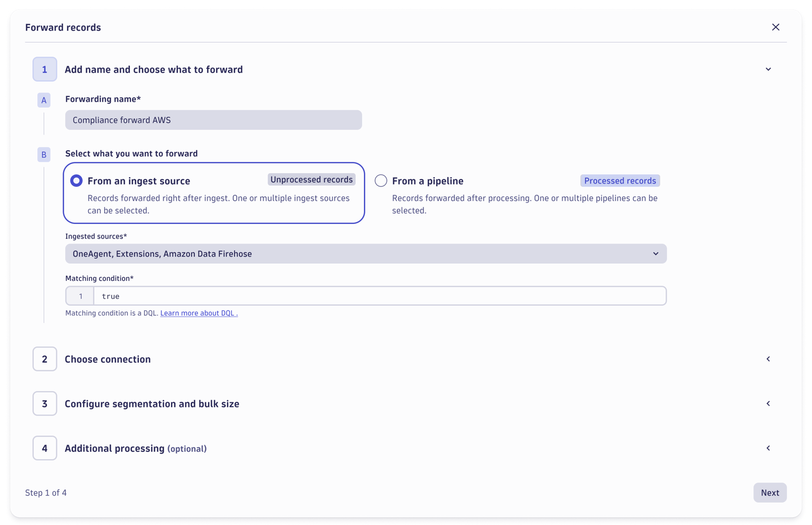This screenshot has width=812, height=525.
Task: Collapse the "Add name and choose what to forward" section
Action: point(768,69)
